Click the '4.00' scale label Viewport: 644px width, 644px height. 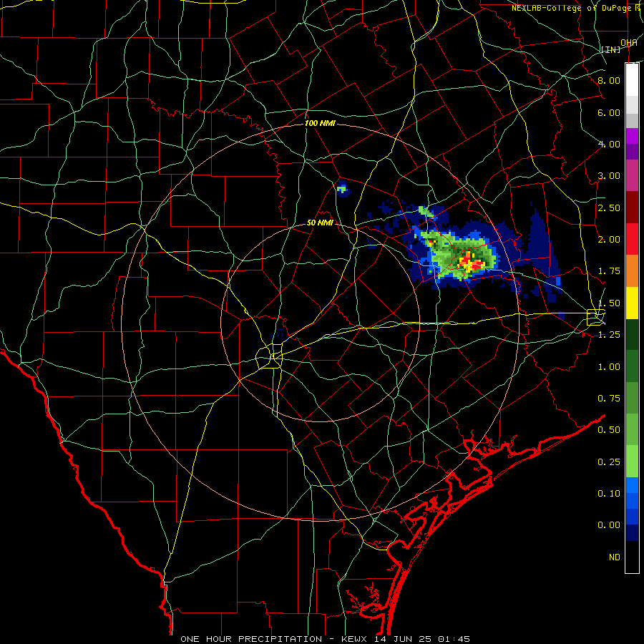pos(609,144)
